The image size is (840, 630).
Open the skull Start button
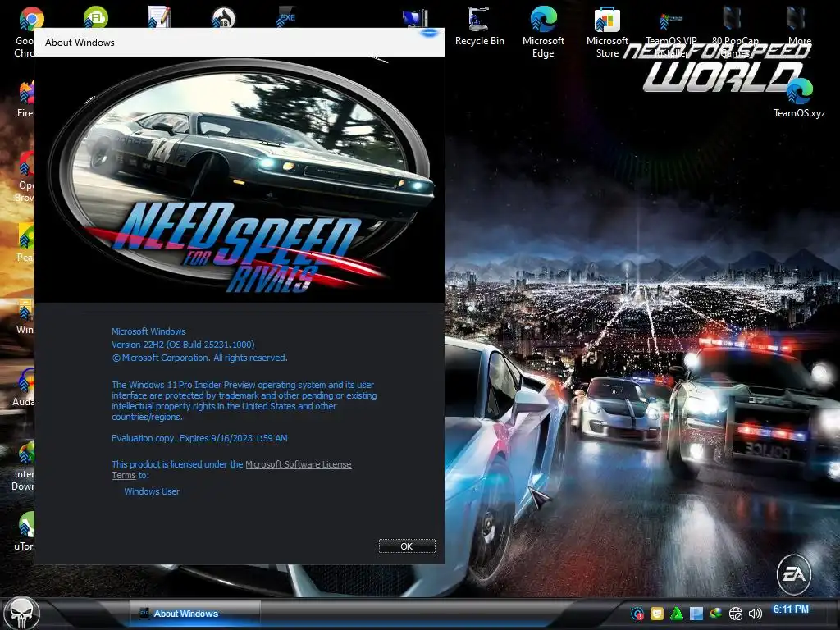coord(21,613)
